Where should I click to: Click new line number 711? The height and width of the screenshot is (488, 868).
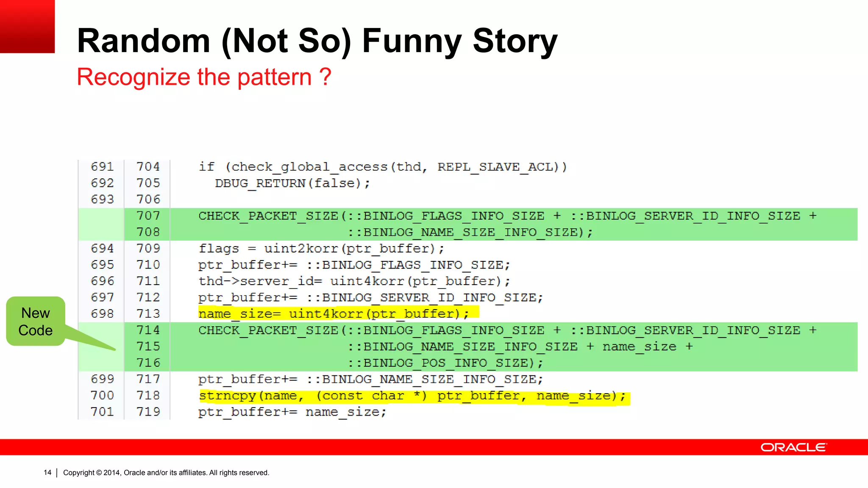(x=148, y=281)
